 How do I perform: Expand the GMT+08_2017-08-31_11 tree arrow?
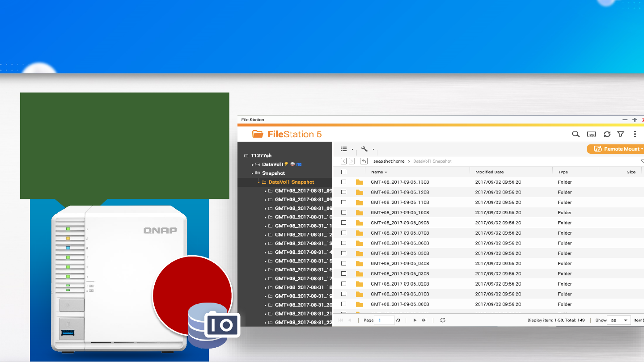click(x=265, y=226)
